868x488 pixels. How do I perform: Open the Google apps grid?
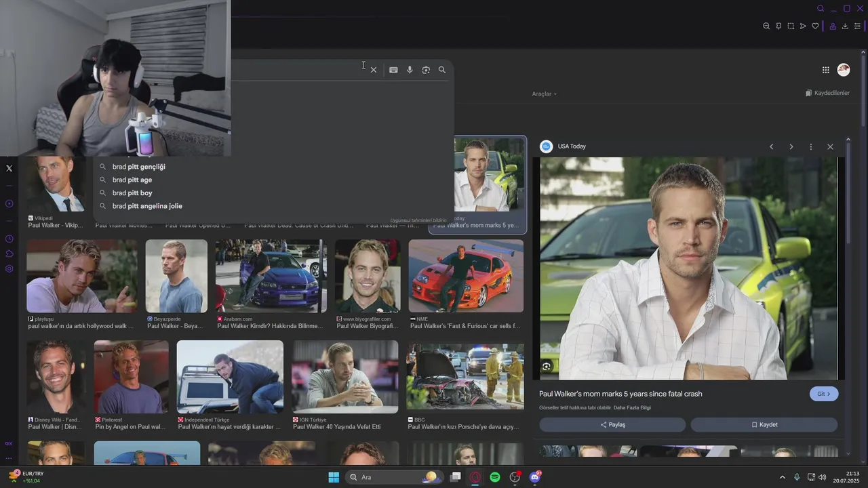tap(825, 70)
